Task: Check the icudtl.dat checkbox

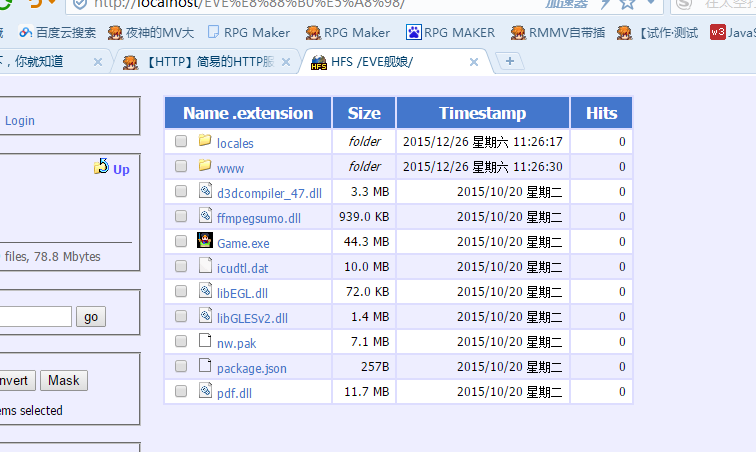Action: [181, 266]
